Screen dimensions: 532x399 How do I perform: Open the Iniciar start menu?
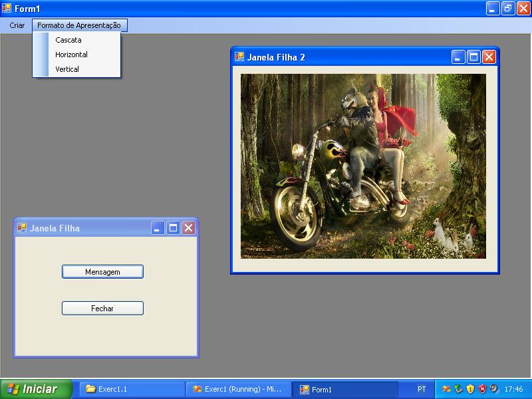[x=36, y=389]
